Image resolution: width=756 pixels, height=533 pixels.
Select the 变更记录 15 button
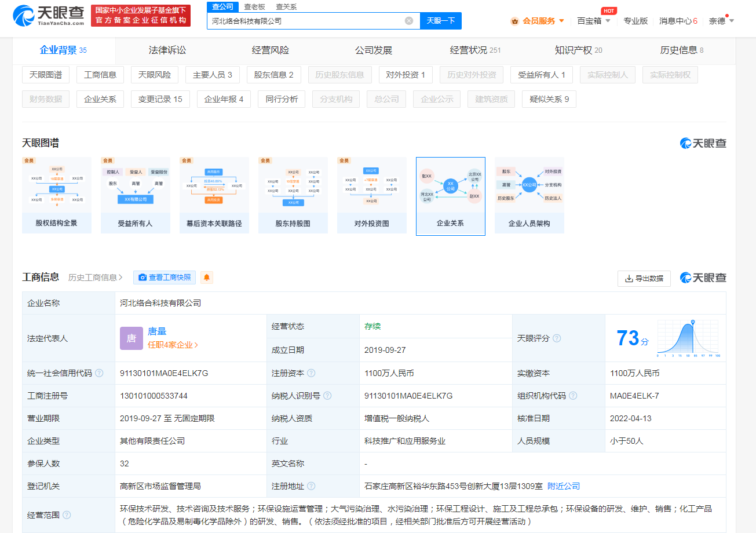coord(160,99)
